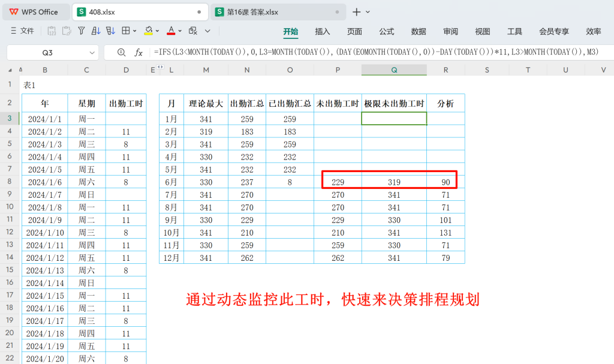Select the analysis cell with value 131
The width and height of the screenshot is (614, 364).
[x=446, y=233]
